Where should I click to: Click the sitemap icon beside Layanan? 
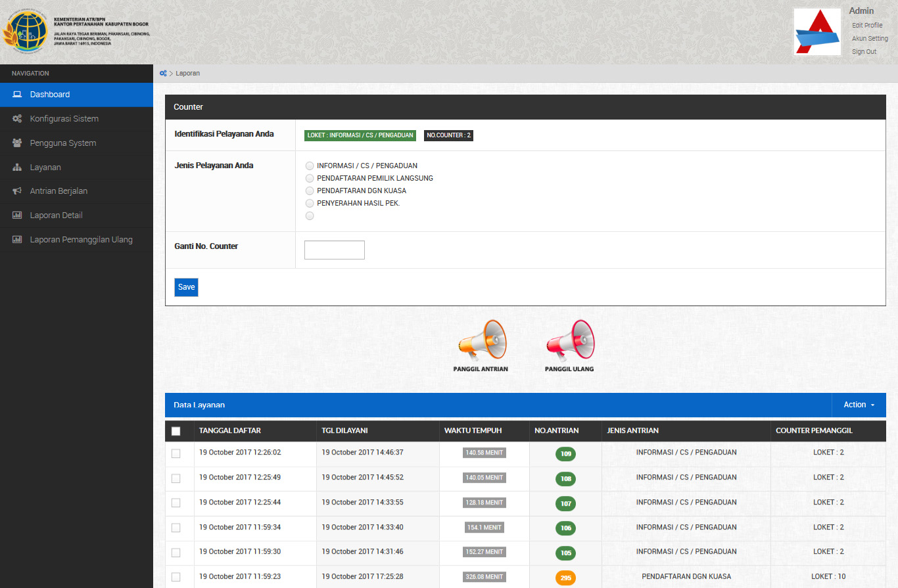17,168
